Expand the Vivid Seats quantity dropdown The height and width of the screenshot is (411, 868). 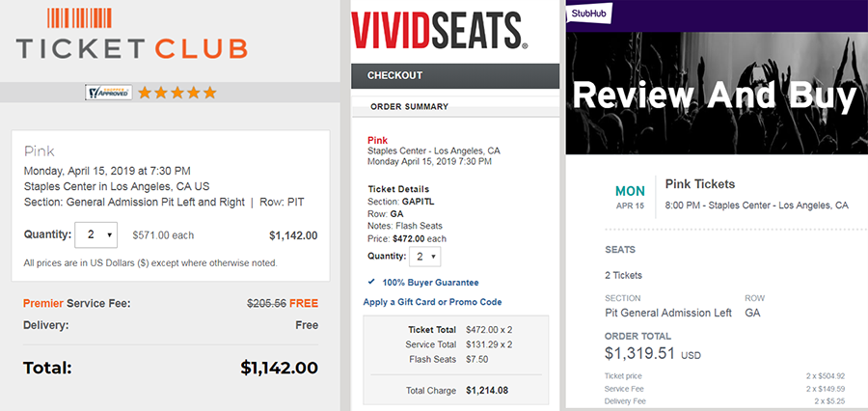[x=424, y=257]
